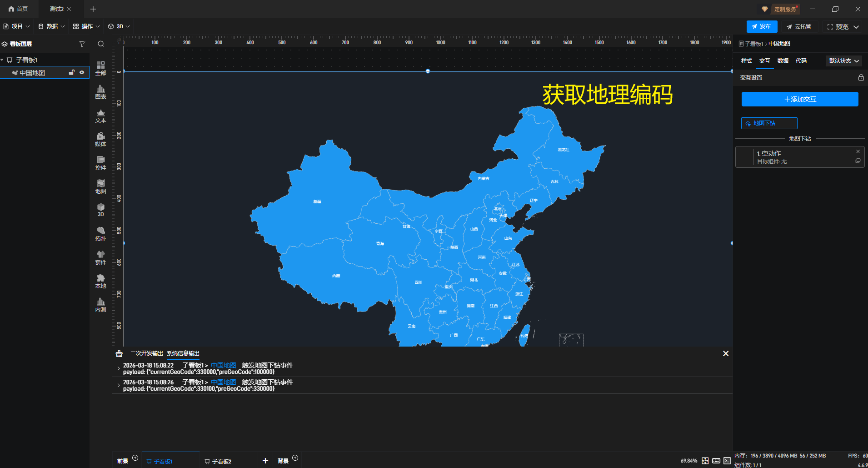Toggle the interaction settings lock icon
This screenshot has height=468, width=868.
pos(861,77)
